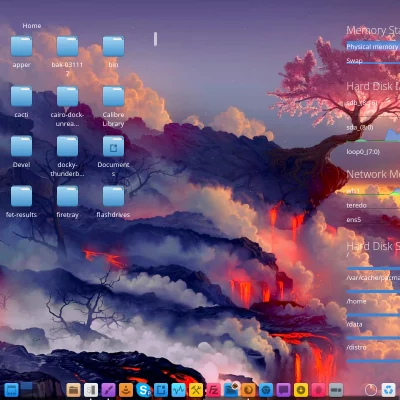Viewport: 400px width, 400px height.
Task: Open the fet-results folder
Action: 22,197
